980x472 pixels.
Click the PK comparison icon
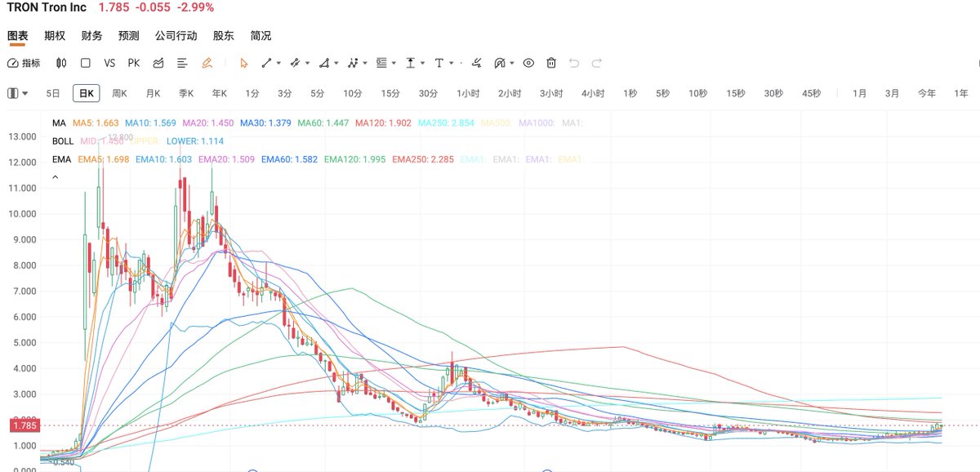coord(133,63)
